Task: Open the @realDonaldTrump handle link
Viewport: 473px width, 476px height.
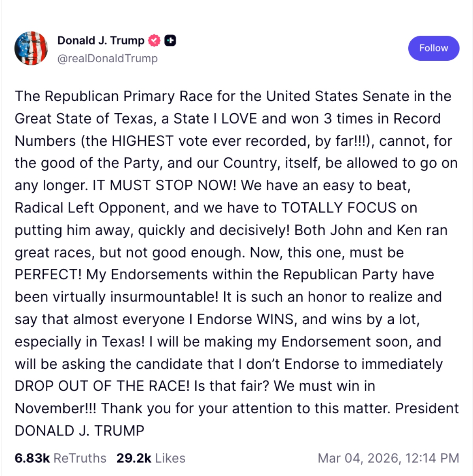Action: click(108, 58)
